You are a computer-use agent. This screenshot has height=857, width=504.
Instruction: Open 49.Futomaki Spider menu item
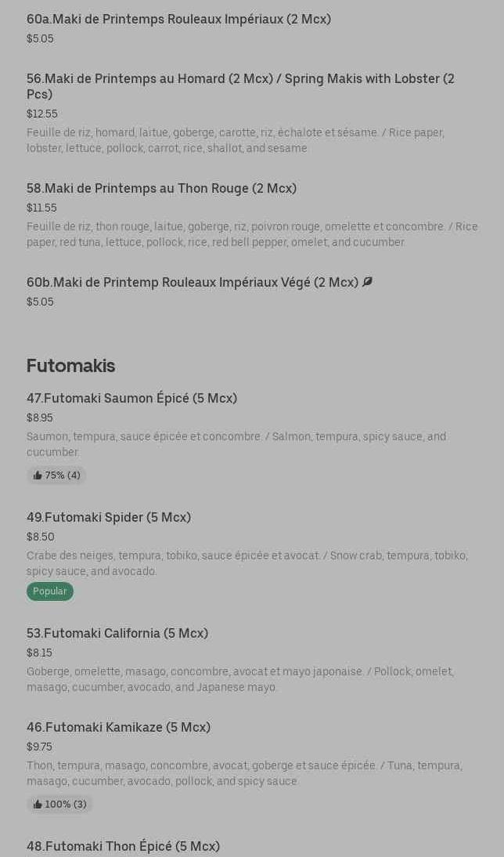click(109, 517)
